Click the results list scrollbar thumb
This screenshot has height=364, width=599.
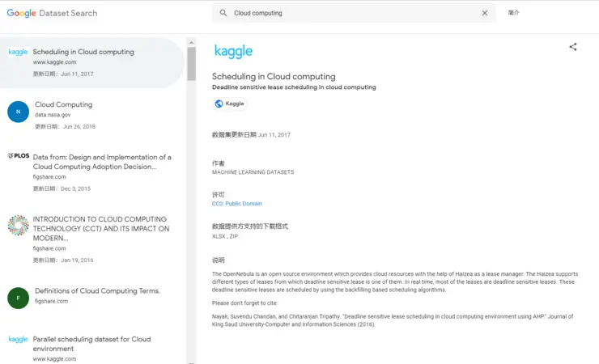coord(191,64)
